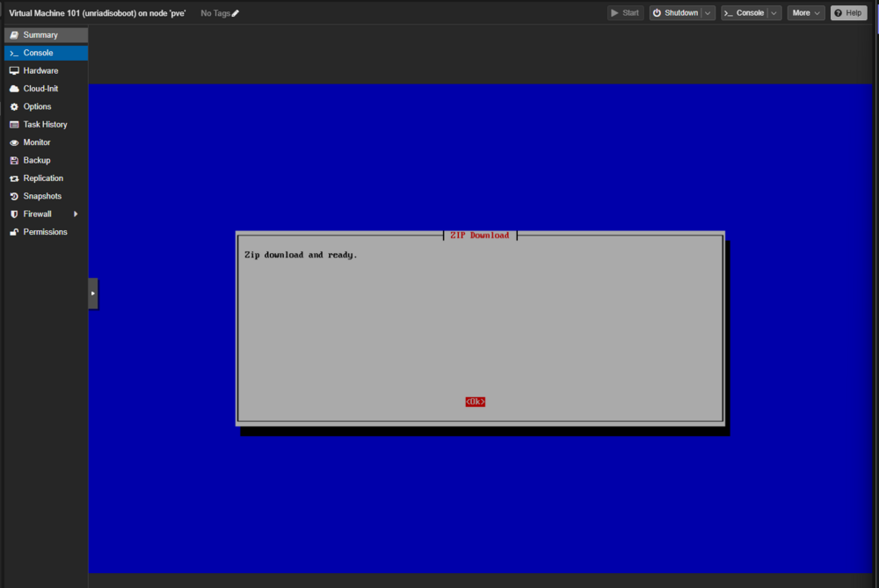Click the Help button
Image resolution: width=879 pixels, height=588 pixels.
849,13
